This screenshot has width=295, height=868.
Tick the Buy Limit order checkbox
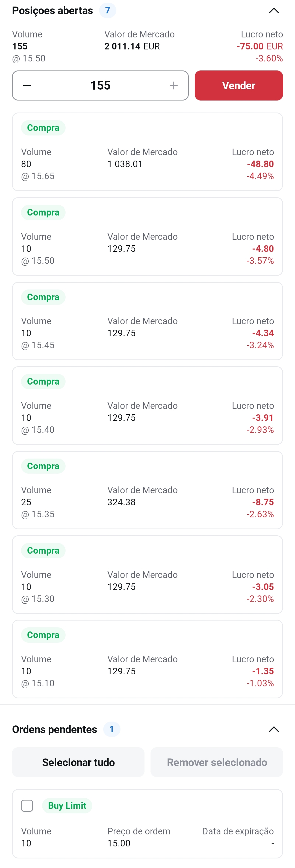(x=27, y=806)
